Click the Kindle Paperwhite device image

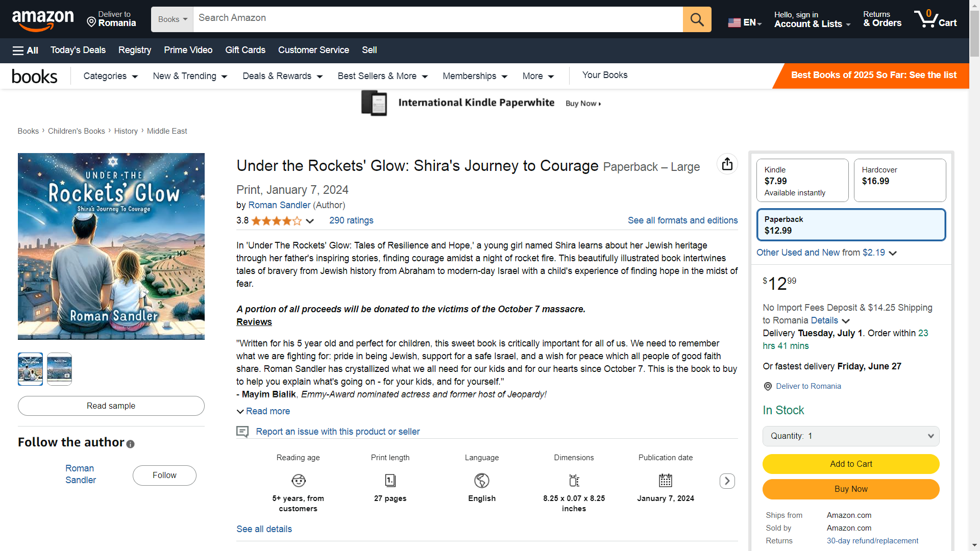coord(374,103)
